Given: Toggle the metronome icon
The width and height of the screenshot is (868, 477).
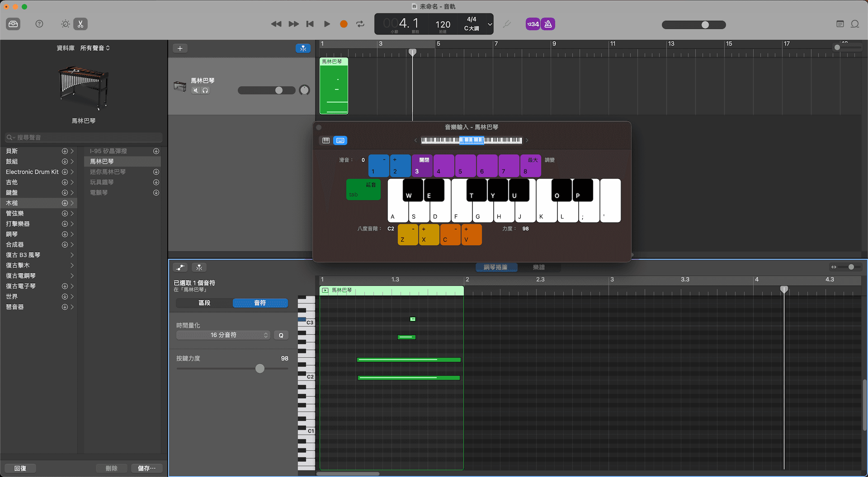Looking at the screenshot, I should 548,24.
